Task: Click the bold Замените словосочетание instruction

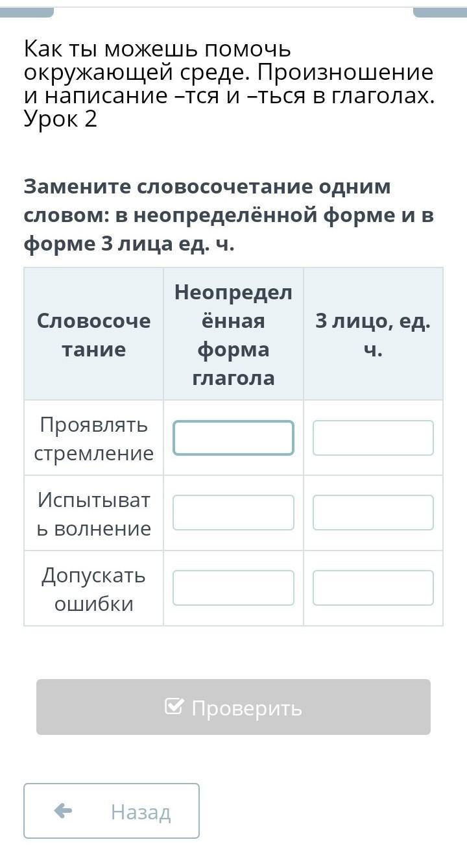Action: coord(228,215)
